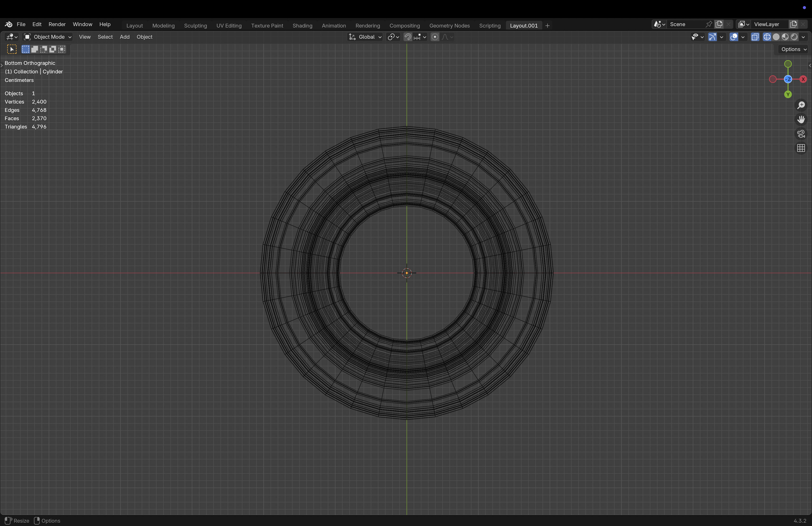Toggle X-ray display button
This screenshot has height=526, width=812.
pos(755,37)
